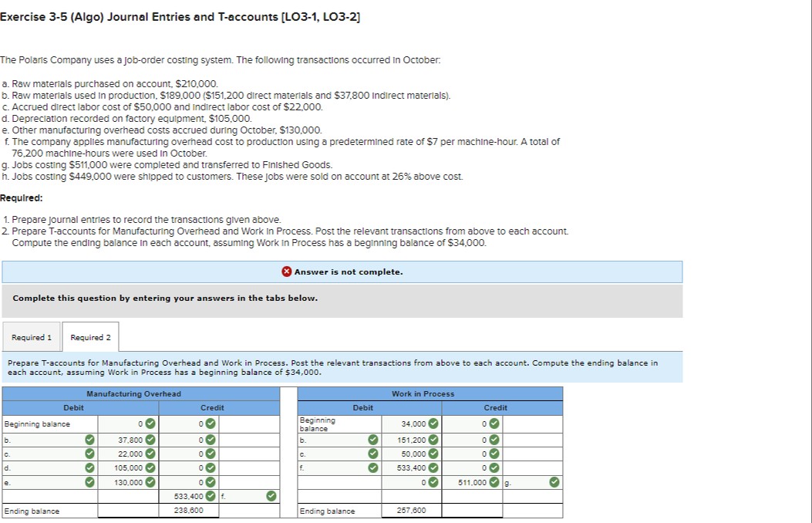The image size is (812, 523).
Task: Select the Required 2 tab
Action: tap(91, 337)
